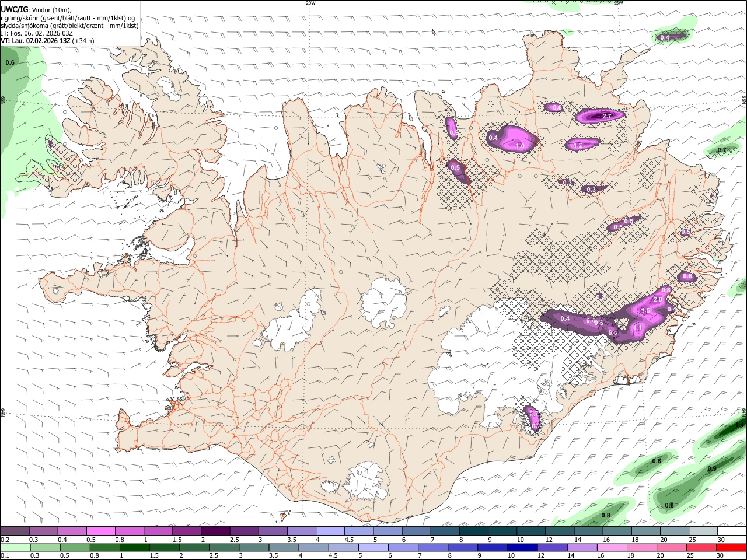Select top-row legend swatch labeled 7
The width and height of the screenshot is (747, 560).
(x=445, y=531)
